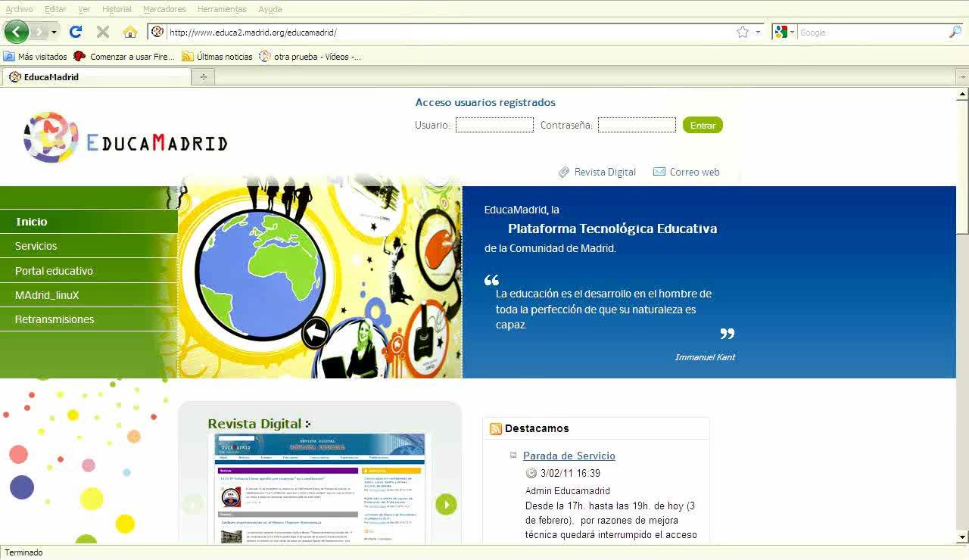Open the Comenzar a usar Firefox bookmark
Screen dimensions: 969x560
click(124, 56)
